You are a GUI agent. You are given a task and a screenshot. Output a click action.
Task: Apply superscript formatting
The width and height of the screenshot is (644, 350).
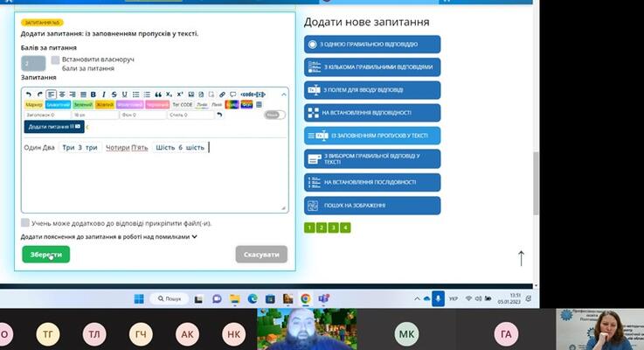coord(179,94)
